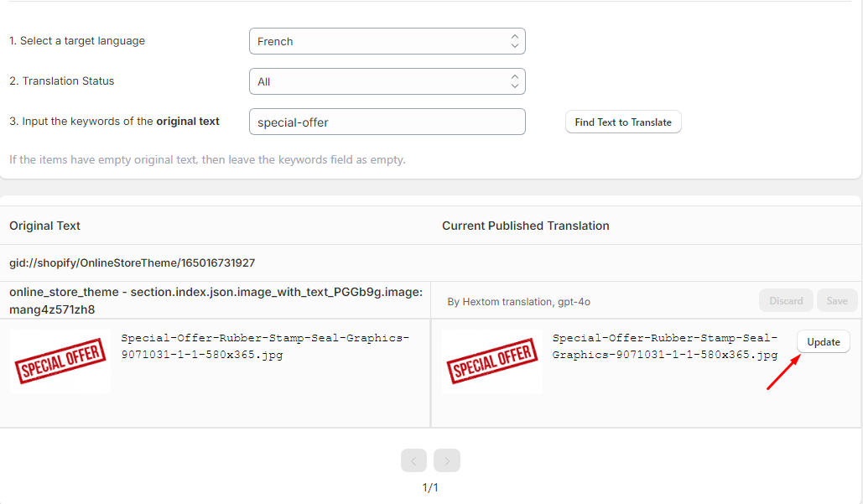
Task: Click the Save button
Action: (x=837, y=300)
